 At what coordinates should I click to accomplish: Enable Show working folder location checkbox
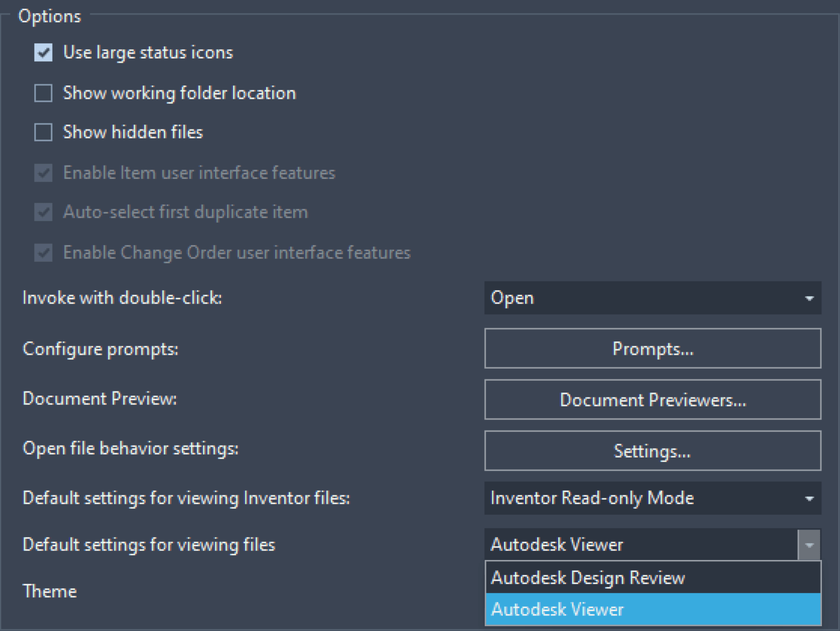tap(43, 93)
